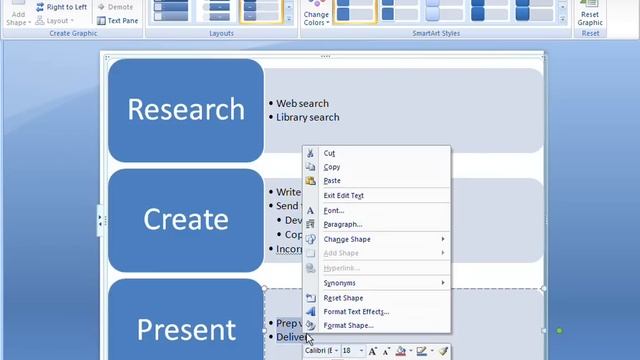Image resolution: width=640 pixels, height=360 pixels.
Task: Select the fifth SmartArt style thumbnail
Action: point(534,11)
